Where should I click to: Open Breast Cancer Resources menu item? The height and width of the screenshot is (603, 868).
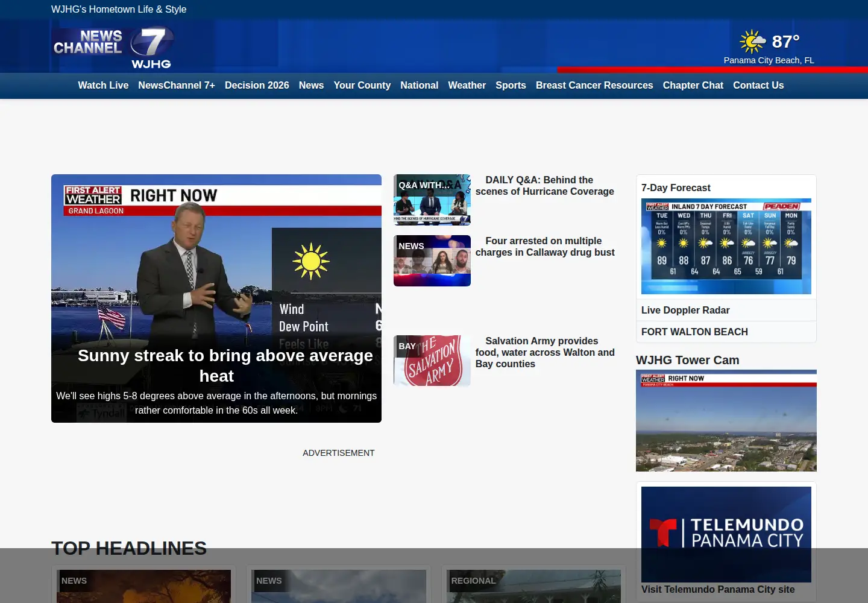tap(594, 86)
